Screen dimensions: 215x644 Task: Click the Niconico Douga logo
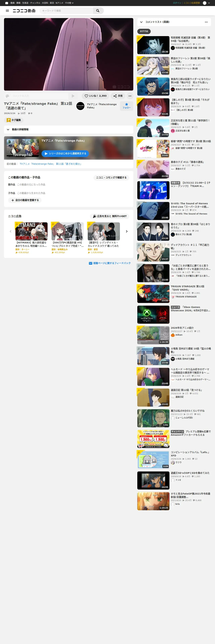[24, 11]
